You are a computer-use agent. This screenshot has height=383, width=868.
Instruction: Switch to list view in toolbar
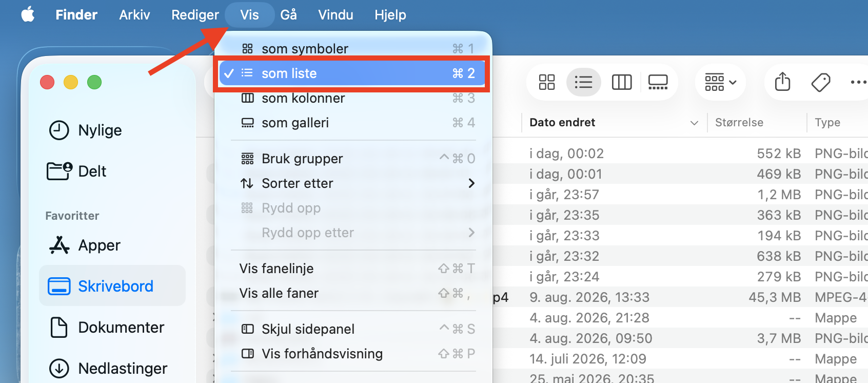click(583, 82)
